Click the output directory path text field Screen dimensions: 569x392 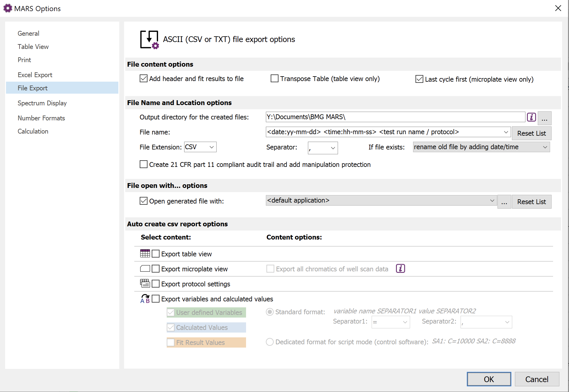tap(395, 117)
